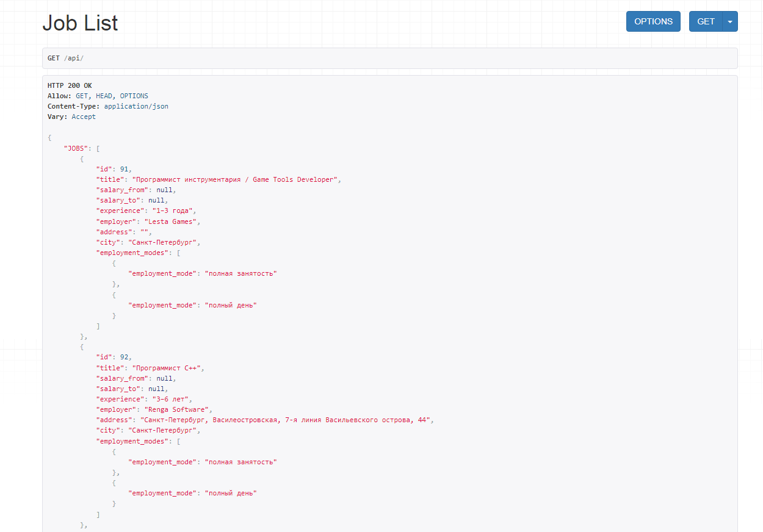Click the blue GET button

pos(706,21)
